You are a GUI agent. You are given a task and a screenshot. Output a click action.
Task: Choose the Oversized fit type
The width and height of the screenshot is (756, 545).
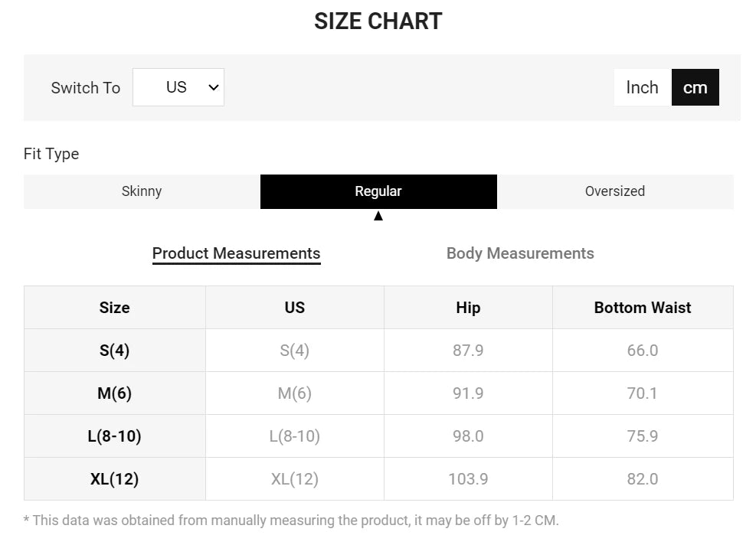click(615, 191)
